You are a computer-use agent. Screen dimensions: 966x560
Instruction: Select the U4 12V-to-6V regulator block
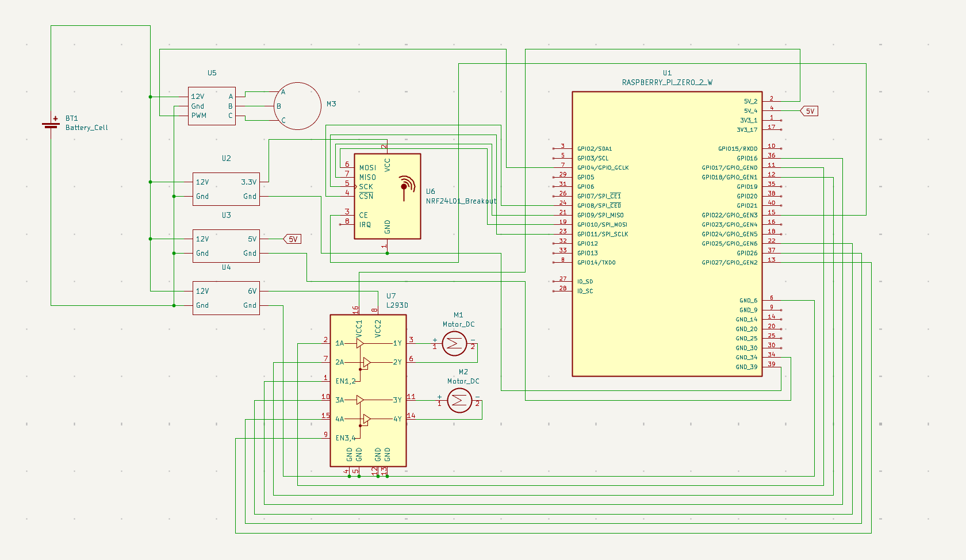[226, 298]
